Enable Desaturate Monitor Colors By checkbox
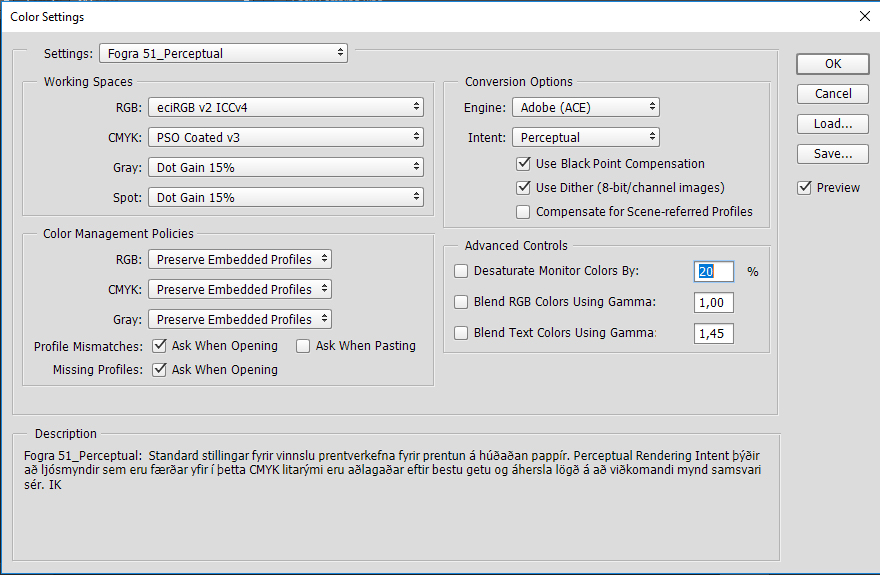 [461, 271]
